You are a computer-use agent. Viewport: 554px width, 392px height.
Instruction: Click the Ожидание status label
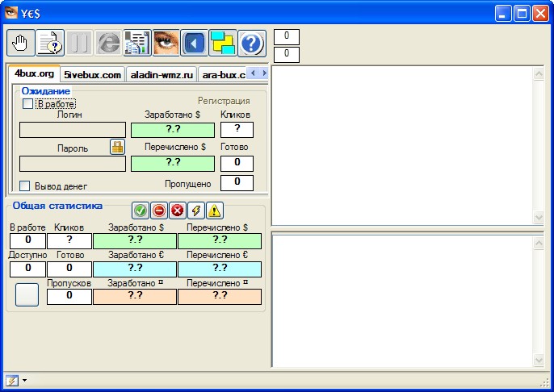[46, 91]
